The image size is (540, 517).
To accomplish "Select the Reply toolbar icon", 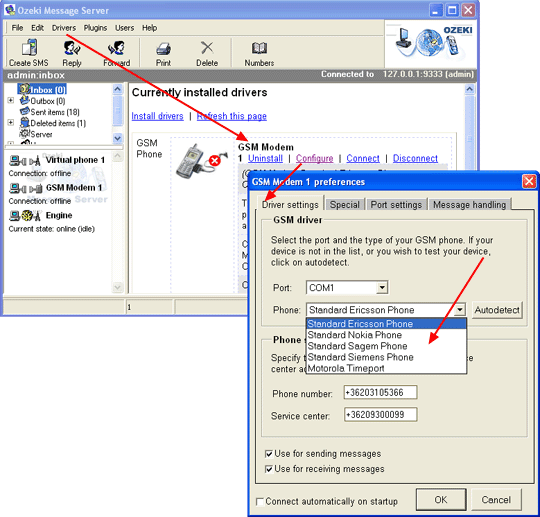I will 72,48.
